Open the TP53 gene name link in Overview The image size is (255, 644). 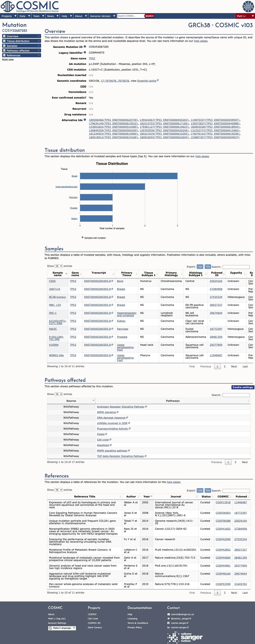[92, 58]
